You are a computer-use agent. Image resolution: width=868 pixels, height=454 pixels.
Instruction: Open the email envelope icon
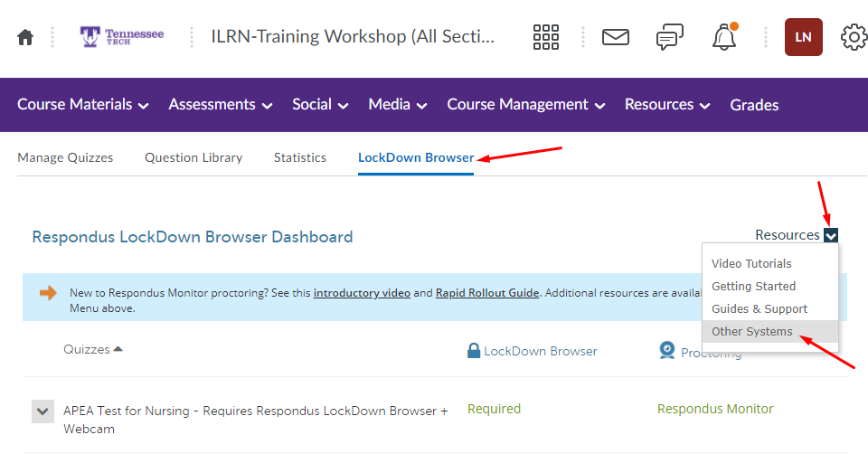coord(616,37)
